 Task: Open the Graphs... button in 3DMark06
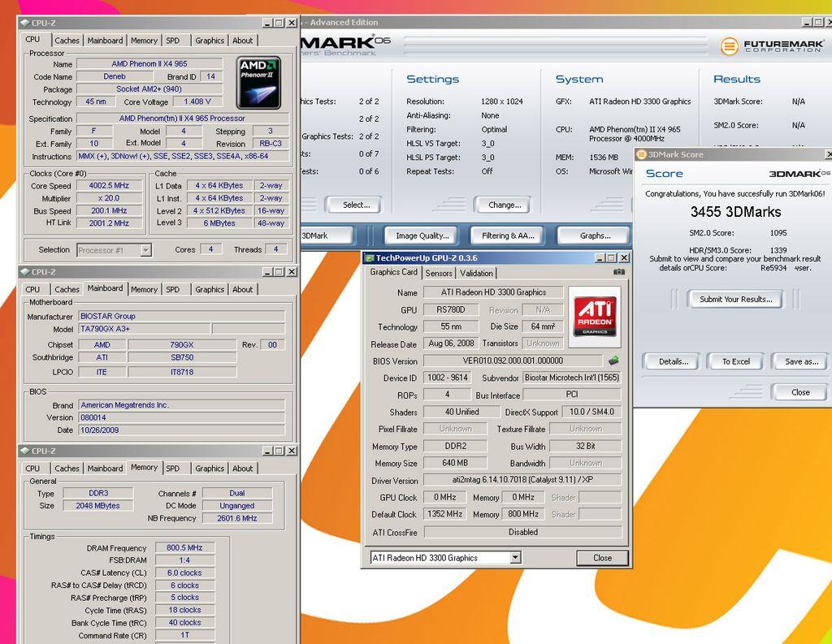[x=595, y=236]
